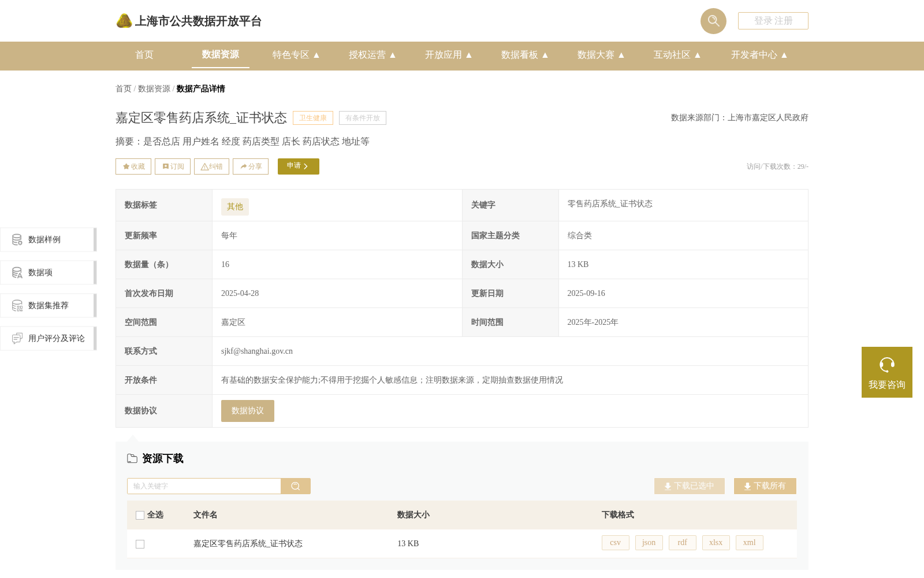Open the 数据协议 button
This screenshot has height=578, width=924.
pyautogui.click(x=248, y=411)
